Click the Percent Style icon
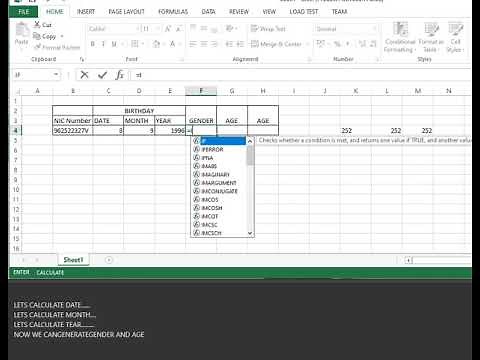The height and width of the screenshot is (360, 480). tap(337, 44)
